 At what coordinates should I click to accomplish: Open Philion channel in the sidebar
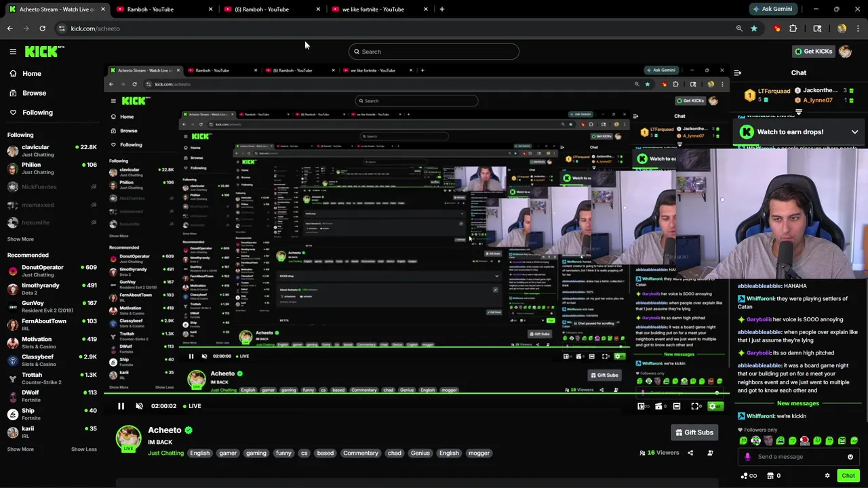point(52,168)
